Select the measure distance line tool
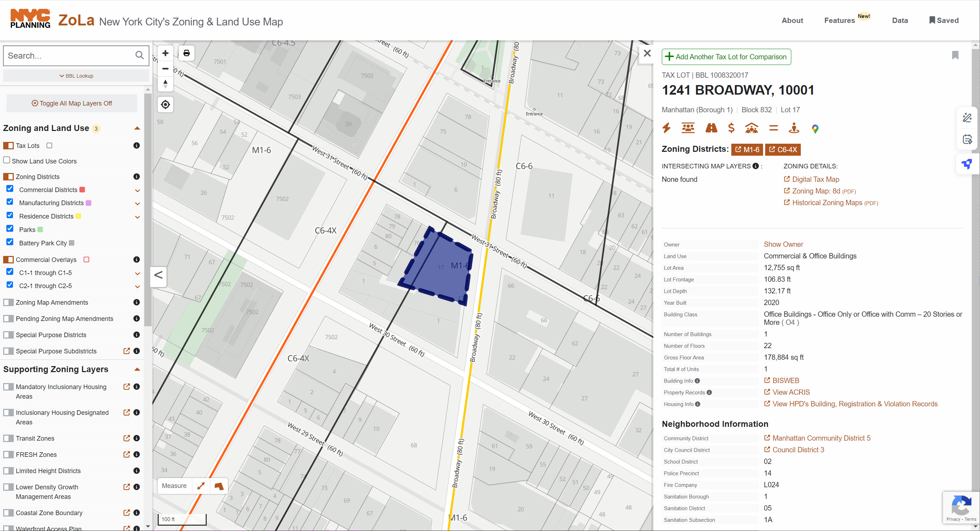The width and height of the screenshot is (980, 531). [201, 486]
